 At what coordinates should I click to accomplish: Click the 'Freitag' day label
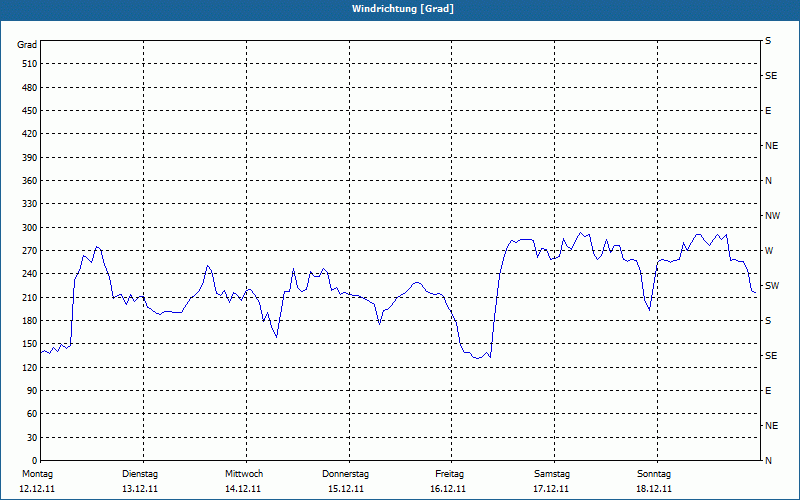449,474
